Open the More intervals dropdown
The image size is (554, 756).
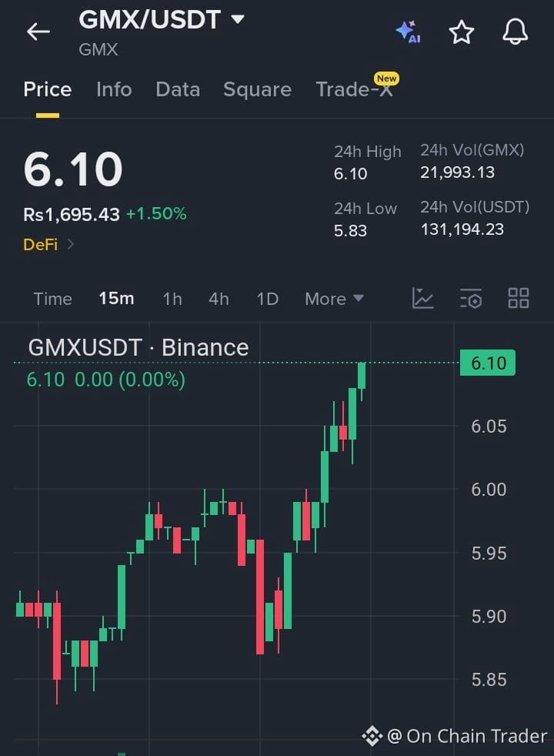[335, 299]
